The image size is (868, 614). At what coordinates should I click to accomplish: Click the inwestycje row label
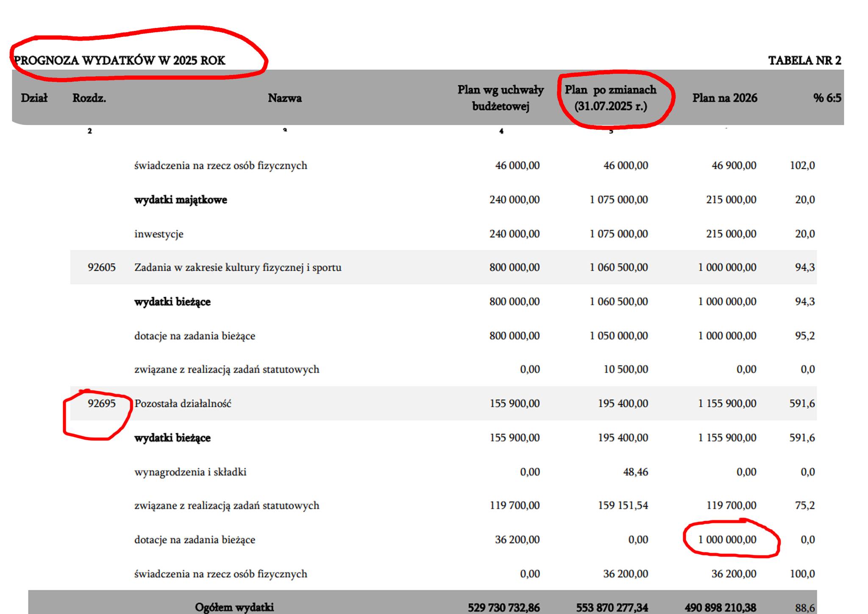click(159, 234)
